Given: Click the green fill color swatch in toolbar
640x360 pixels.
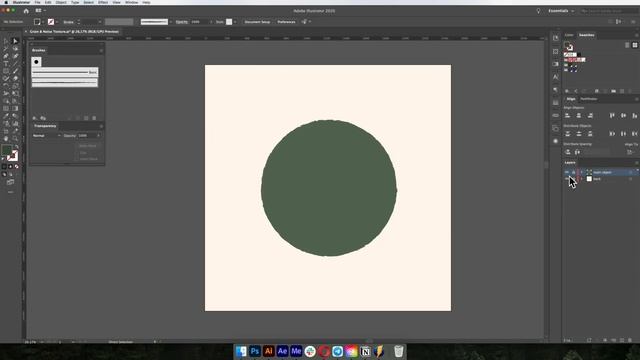Looking at the screenshot, I should (x=7, y=150).
